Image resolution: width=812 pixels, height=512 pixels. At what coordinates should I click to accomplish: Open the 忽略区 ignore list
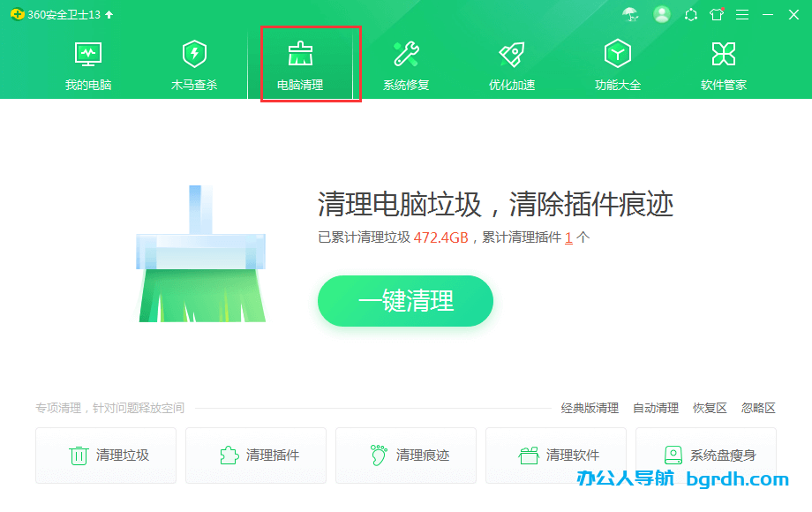(x=760, y=408)
